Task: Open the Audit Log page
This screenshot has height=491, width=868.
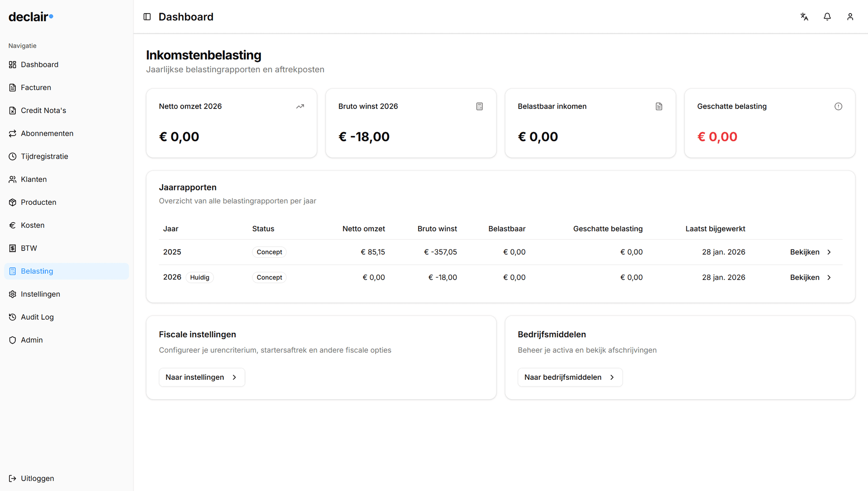Action: point(66,317)
